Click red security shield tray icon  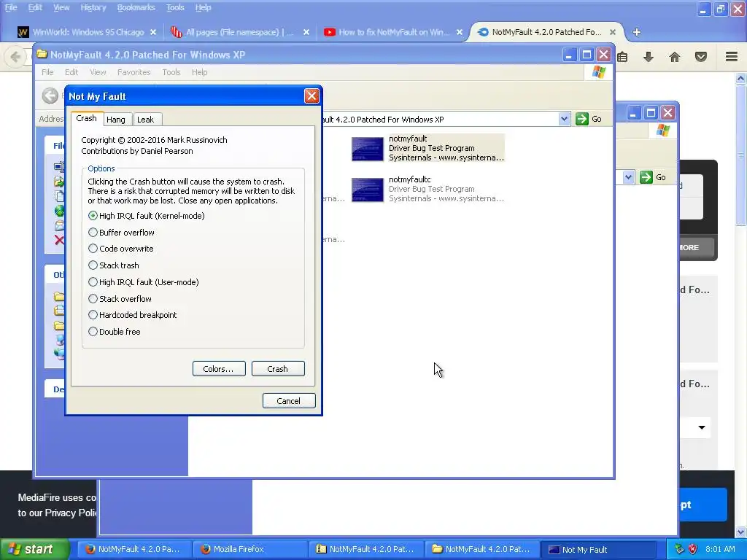pos(693,549)
